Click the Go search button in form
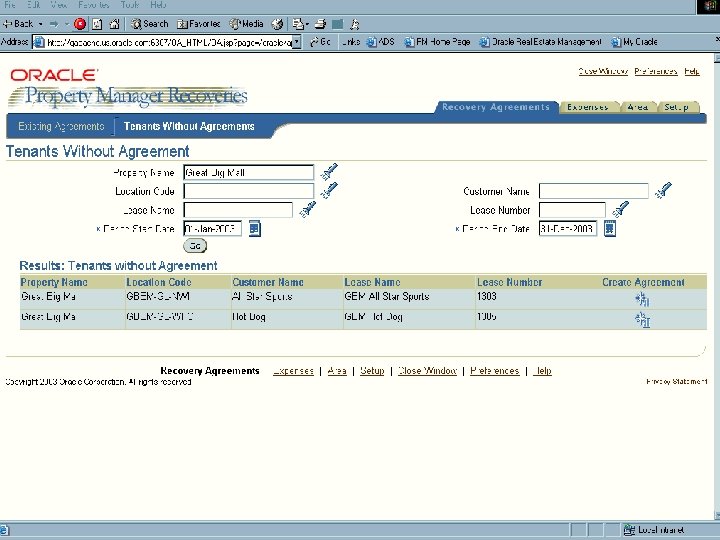 point(195,246)
